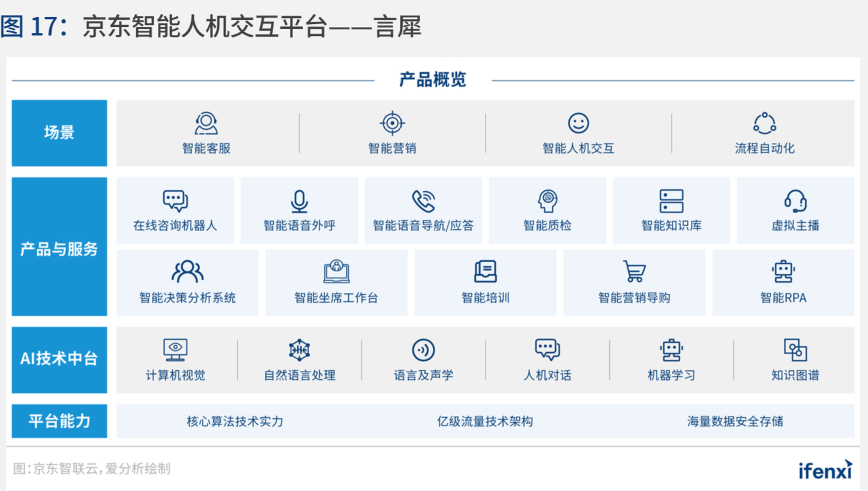The image size is (868, 491).
Task: Click the 智能客服 headset agent icon
Action: [x=206, y=124]
